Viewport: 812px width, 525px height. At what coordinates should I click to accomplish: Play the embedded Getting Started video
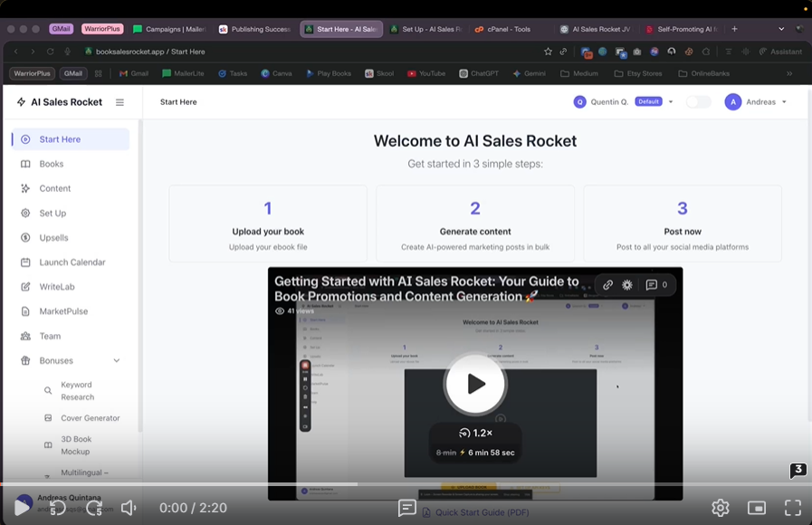(x=475, y=384)
